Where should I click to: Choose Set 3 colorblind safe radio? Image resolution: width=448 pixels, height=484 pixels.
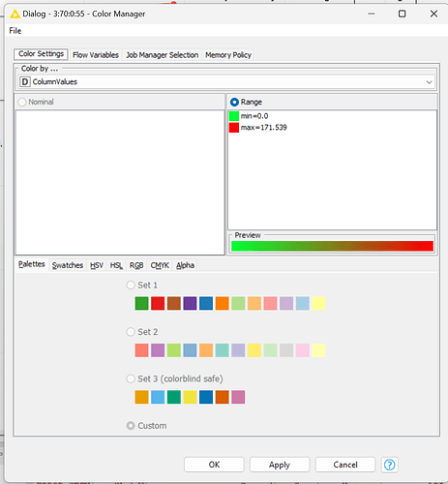[x=131, y=378]
